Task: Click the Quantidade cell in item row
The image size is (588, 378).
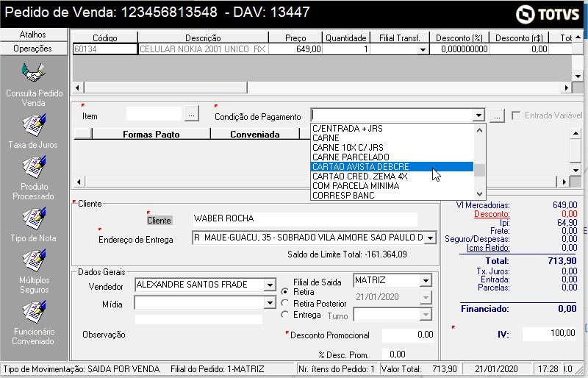Action: [345, 49]
